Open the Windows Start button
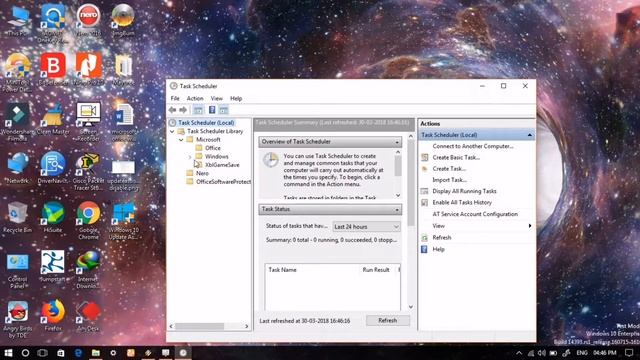This screenshot has height=360, width=640. [8, 353]
